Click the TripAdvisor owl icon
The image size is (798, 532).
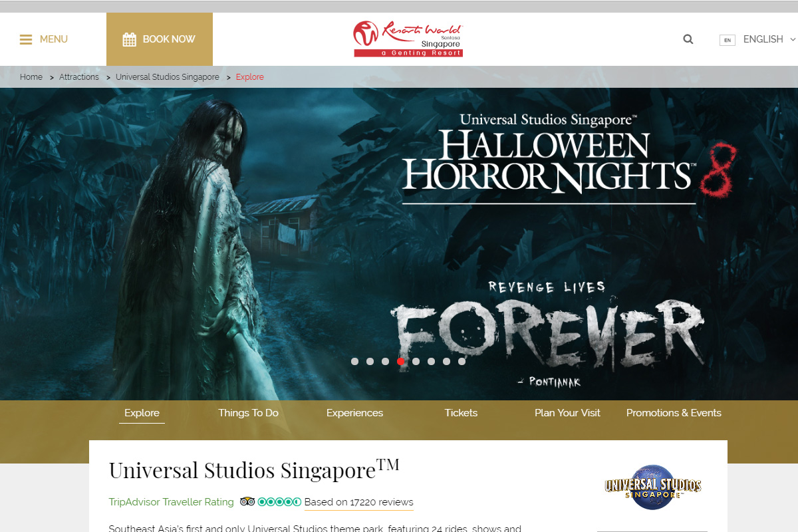[247, 502]
